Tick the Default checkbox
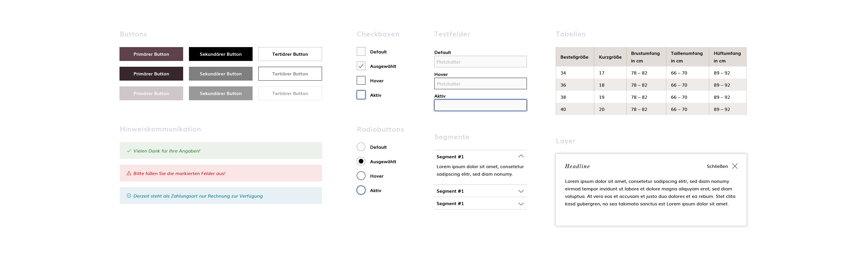 tap(361, 51)
